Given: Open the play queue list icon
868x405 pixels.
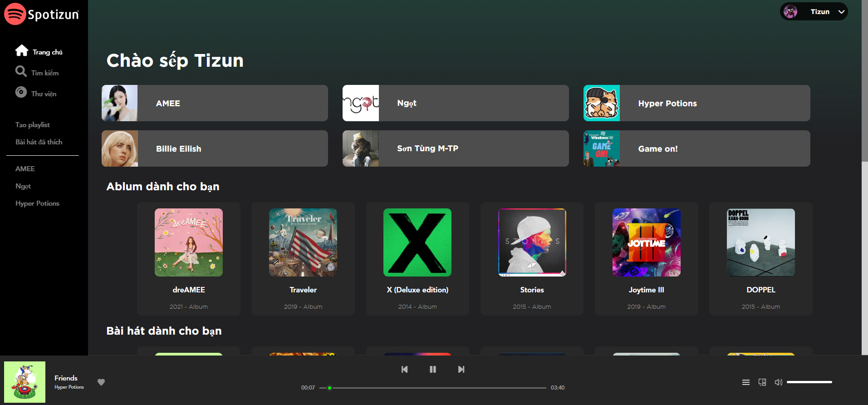Looking at the screenshot, I should (x=746, y=382).
